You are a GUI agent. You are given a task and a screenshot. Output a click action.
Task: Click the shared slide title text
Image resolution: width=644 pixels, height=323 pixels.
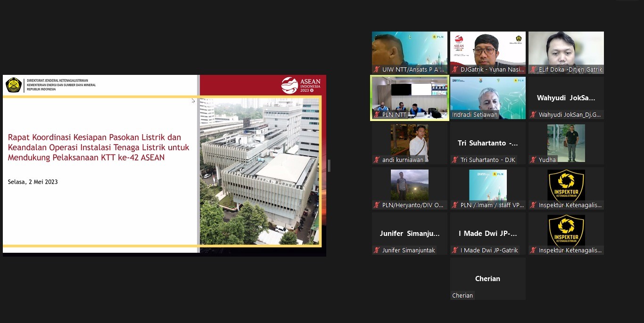98,147
